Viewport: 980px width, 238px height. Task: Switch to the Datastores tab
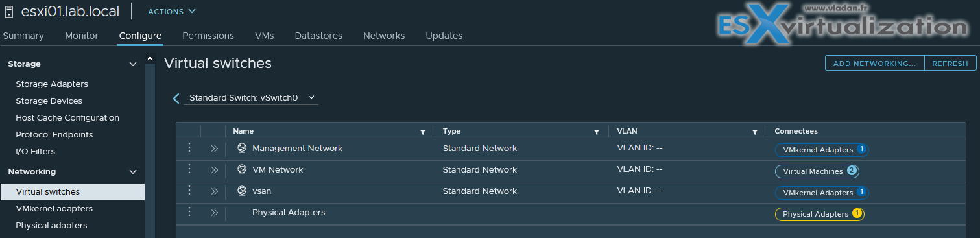[x=318, y=36]
